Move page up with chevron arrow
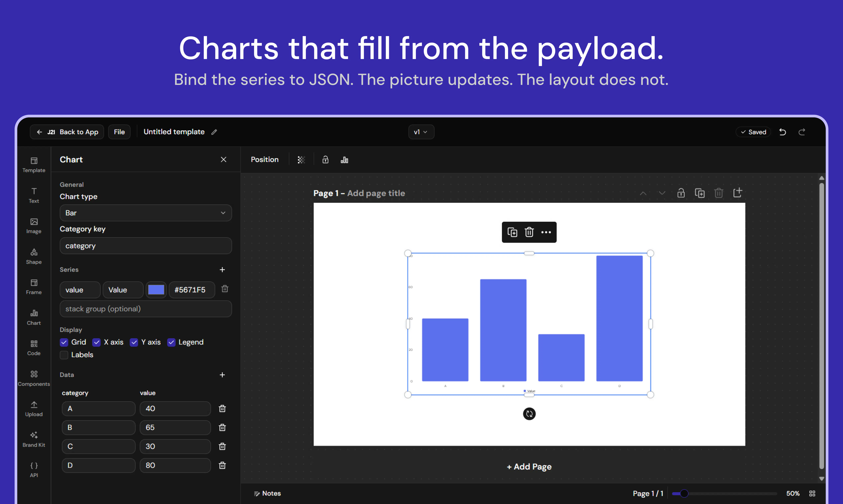The width and height of the screenshot is (843, 504). pos(643,193)
